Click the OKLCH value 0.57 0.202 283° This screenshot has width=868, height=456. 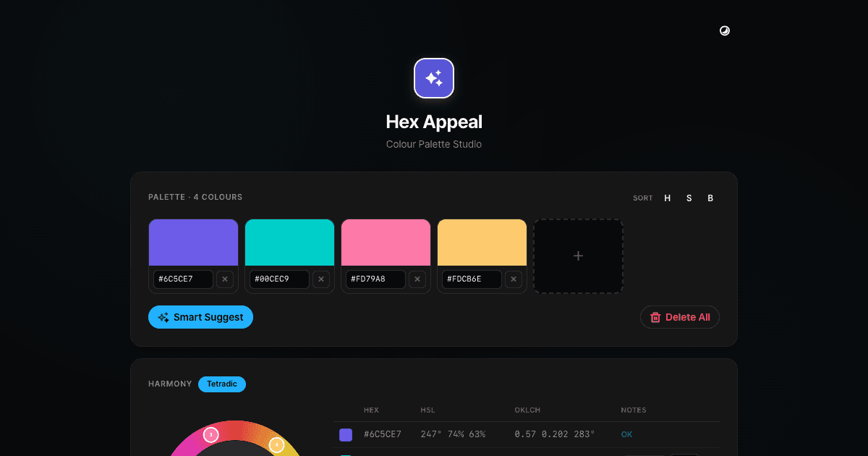click(x=555, y=434)
